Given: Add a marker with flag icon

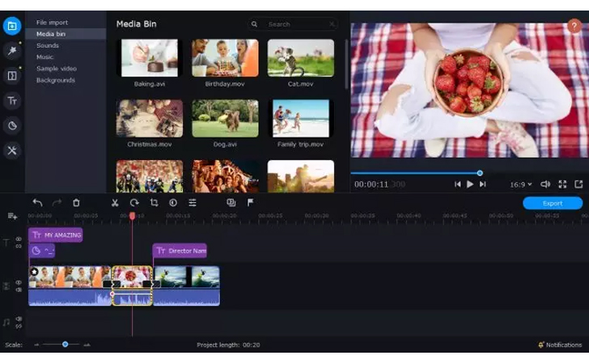Looking at the screenshot, I should point(251,203).
